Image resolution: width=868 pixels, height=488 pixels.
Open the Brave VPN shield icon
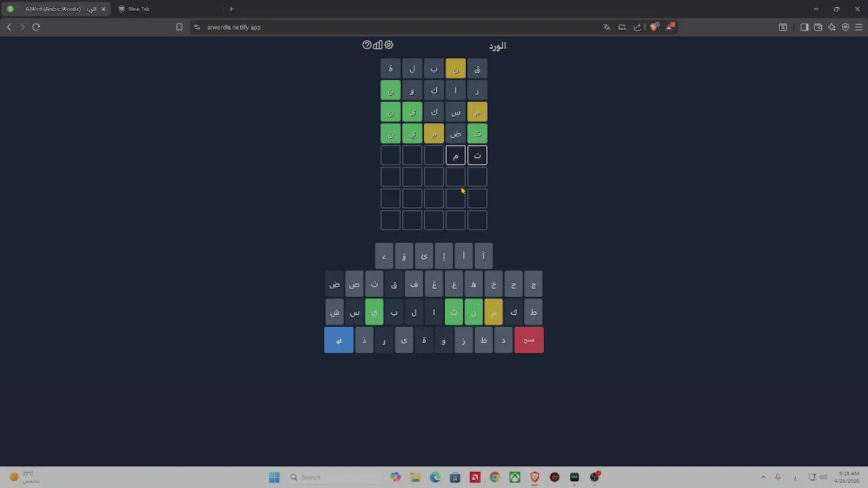point(845,27)
